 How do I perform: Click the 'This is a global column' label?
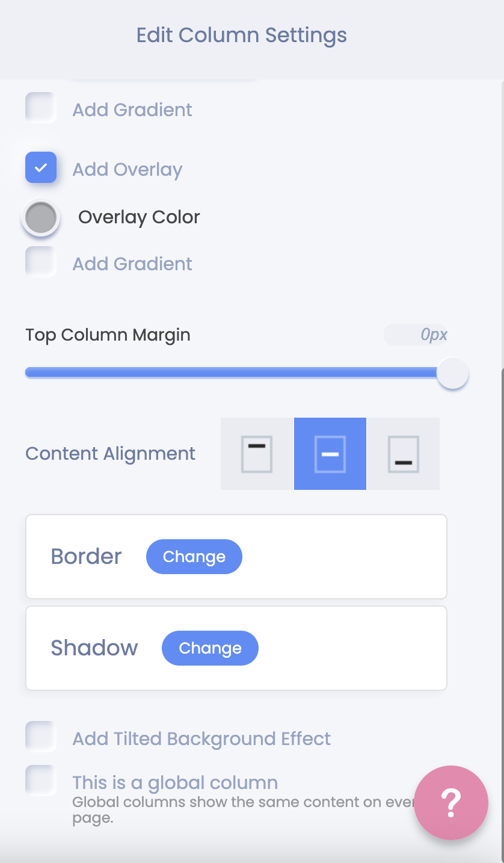[x=175, y=782]
